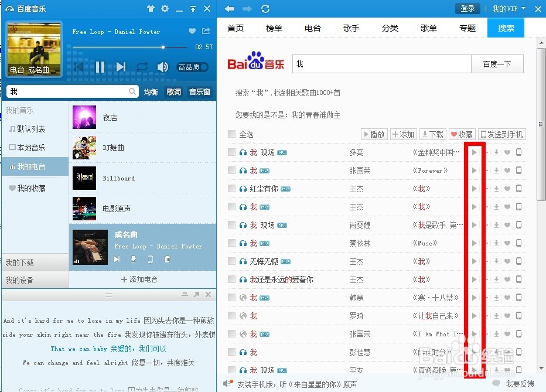Open settings gear in Baidu Music title bar
This screenshot has height=392, width=546.
(165, 9)
